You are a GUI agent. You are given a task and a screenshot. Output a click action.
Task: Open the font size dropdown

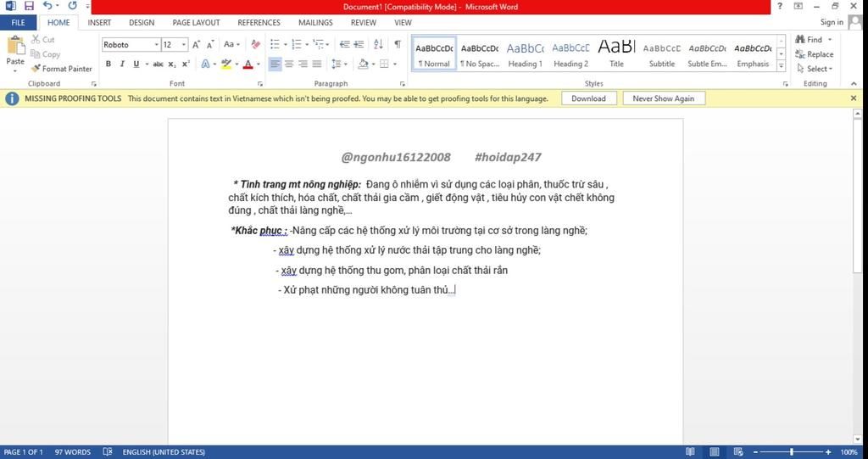click(x=184, y=44)
